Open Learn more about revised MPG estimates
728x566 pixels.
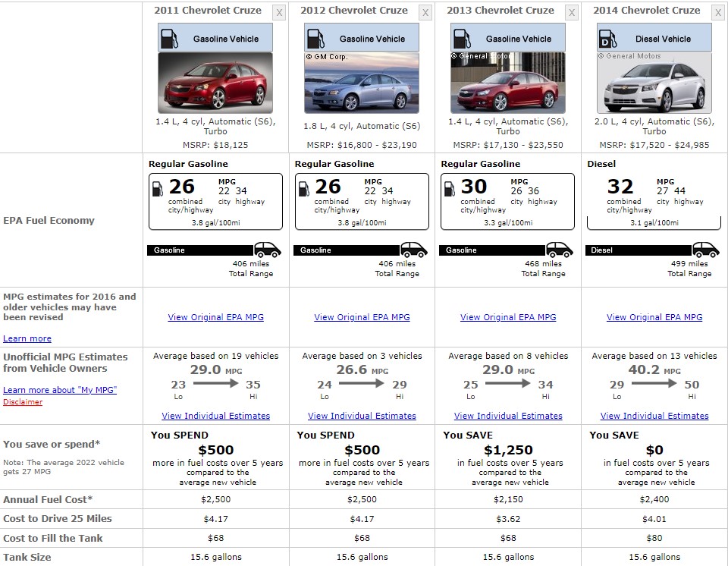tap(27, 338)
